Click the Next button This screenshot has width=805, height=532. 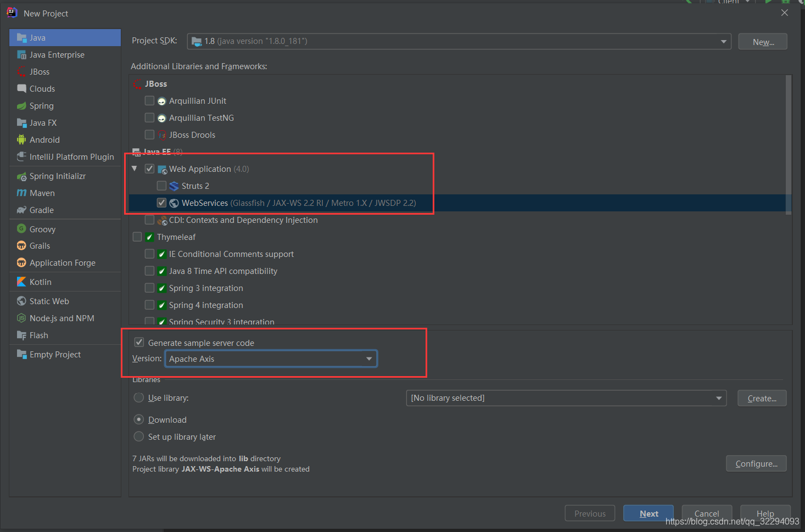pyautogui.click(x=649, y=514)
